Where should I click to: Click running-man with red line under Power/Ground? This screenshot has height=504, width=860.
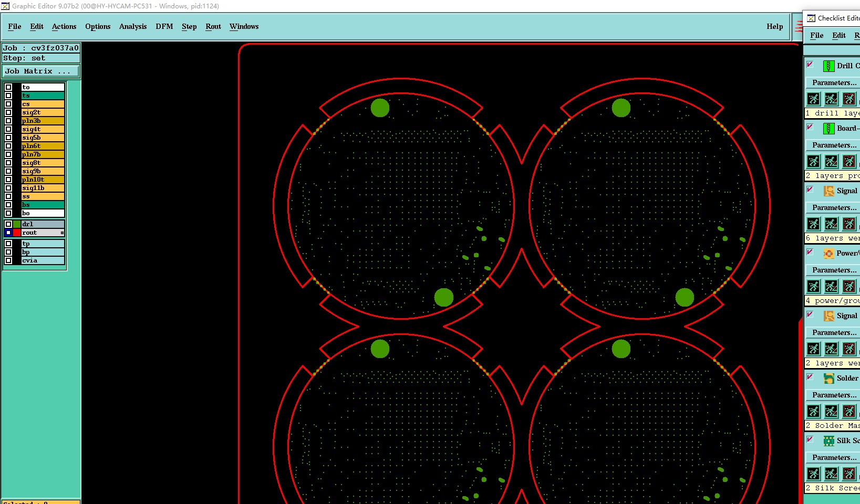(831, 286)
